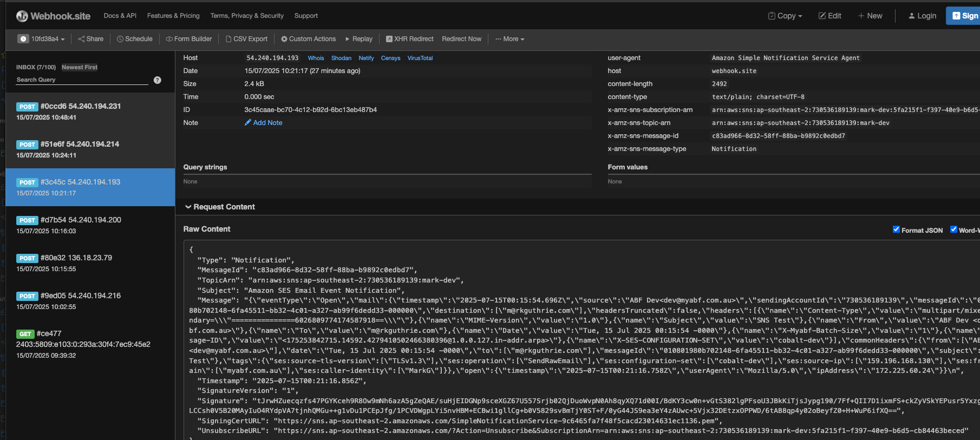Open the Copy dropdown
The height and width of the screenshot is (440, 980).
785,16
